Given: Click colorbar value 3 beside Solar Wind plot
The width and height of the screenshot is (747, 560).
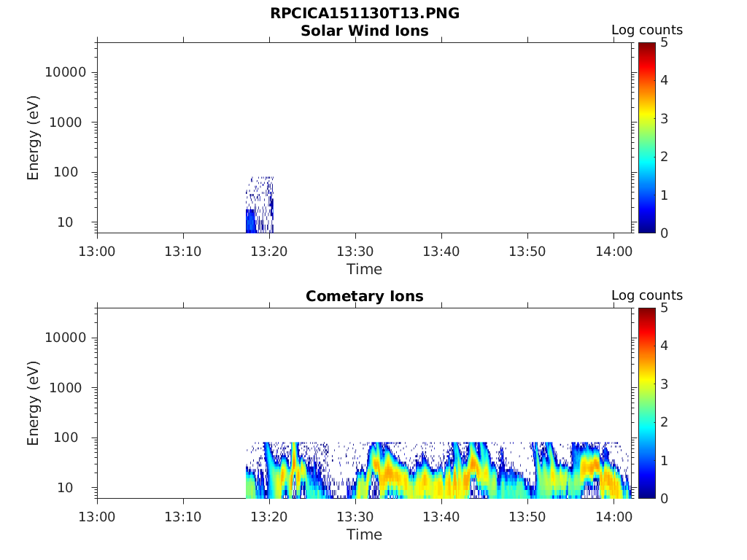Looking at the screenshot, I should click(664, 119).
